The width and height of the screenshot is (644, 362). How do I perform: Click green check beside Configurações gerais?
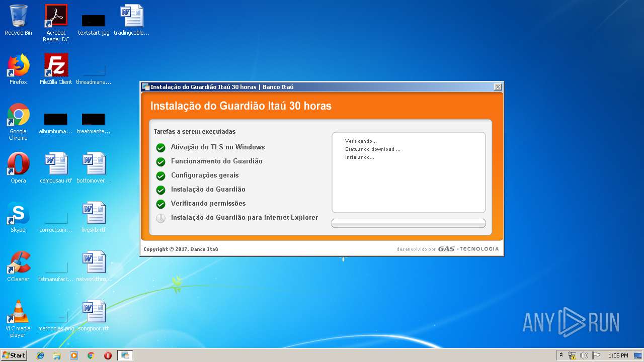[160, 176]
